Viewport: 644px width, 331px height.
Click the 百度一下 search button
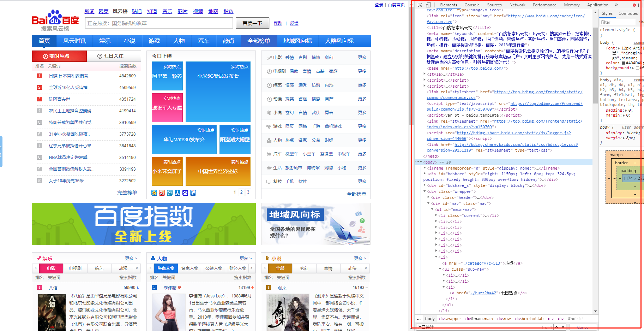coord(252,23)
